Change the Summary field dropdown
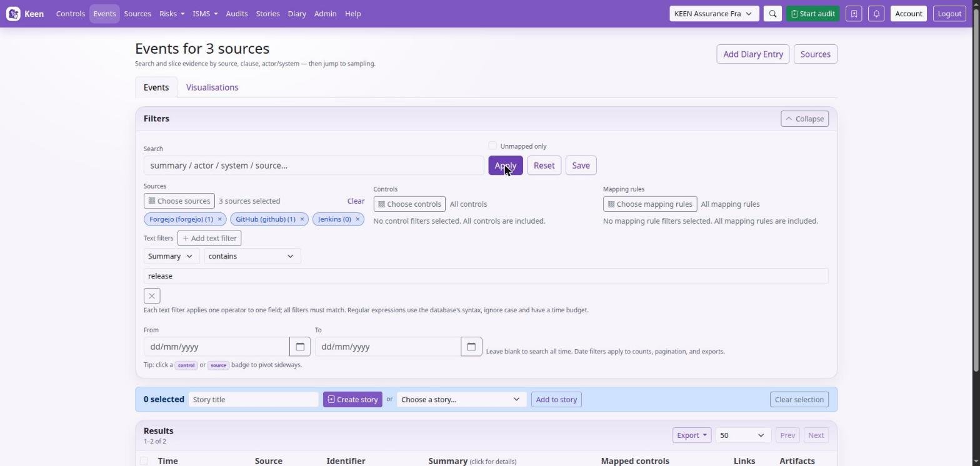The height and width of the screenshot is (466, 980). 172,256
